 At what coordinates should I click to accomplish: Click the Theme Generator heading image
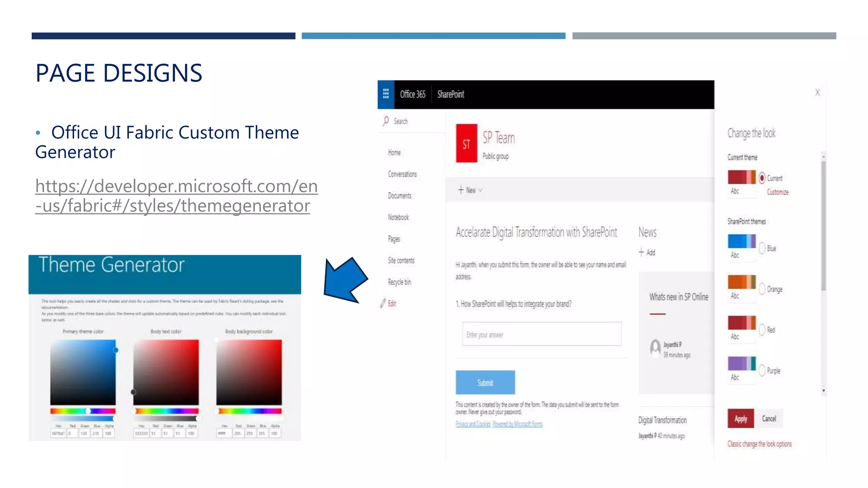(165, 274)
